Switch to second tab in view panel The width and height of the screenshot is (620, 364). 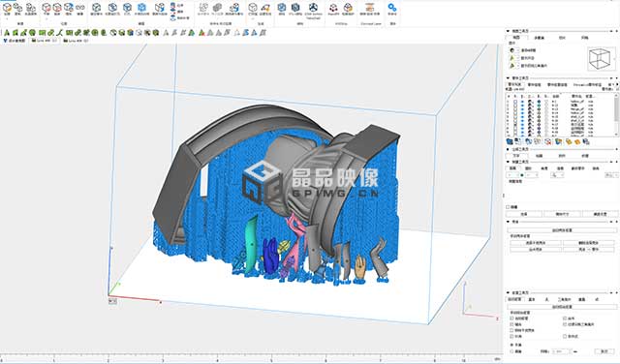(539, 38)
